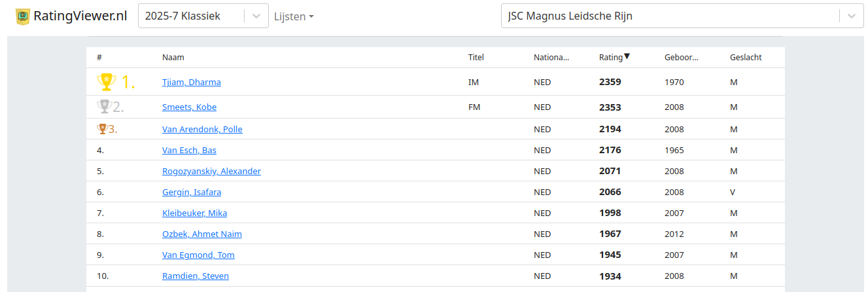Click the RatingViewer.nl shield logo icon
The width and height of the screenshot is (868, 292).
tap(23, 16)
